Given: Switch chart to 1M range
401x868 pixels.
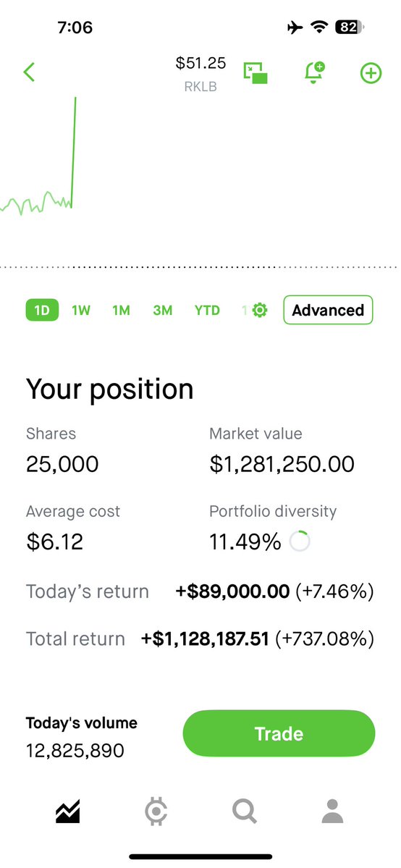Looking at the screenshot, I should (x=122, y=311).
